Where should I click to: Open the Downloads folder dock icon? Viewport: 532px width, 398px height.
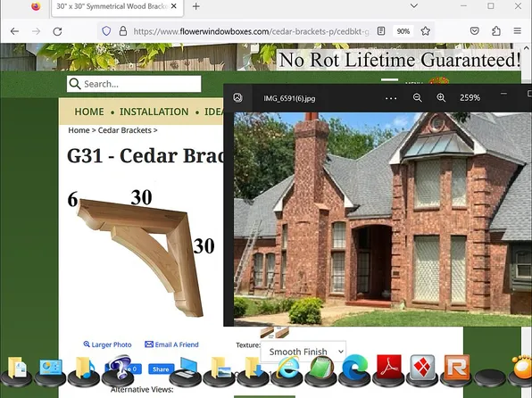[254, 369]
